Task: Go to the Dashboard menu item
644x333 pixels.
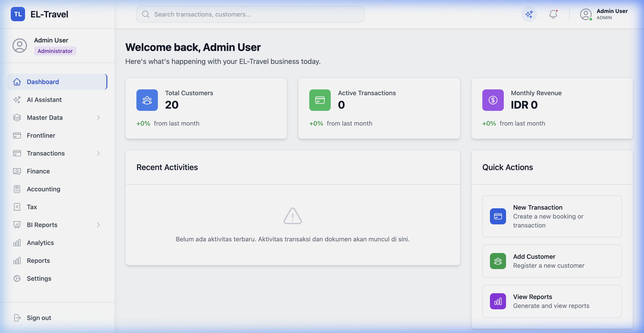Action: (57, 82)
